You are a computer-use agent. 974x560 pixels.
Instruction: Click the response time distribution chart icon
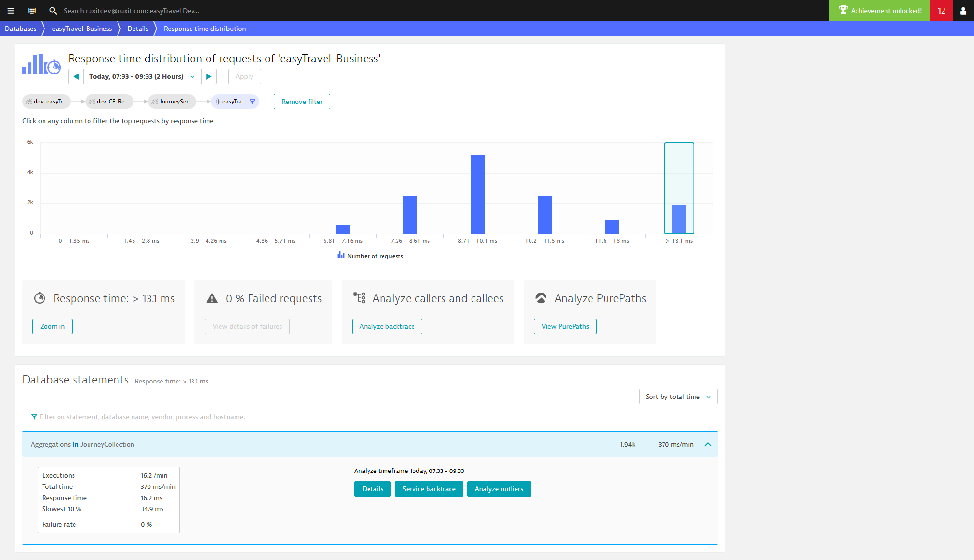(x=42, y=64)
